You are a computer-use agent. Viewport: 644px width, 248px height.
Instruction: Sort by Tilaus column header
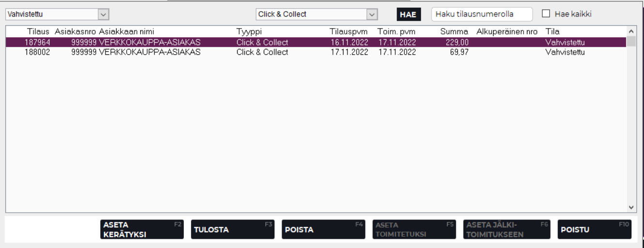click(x=38, y=31)
